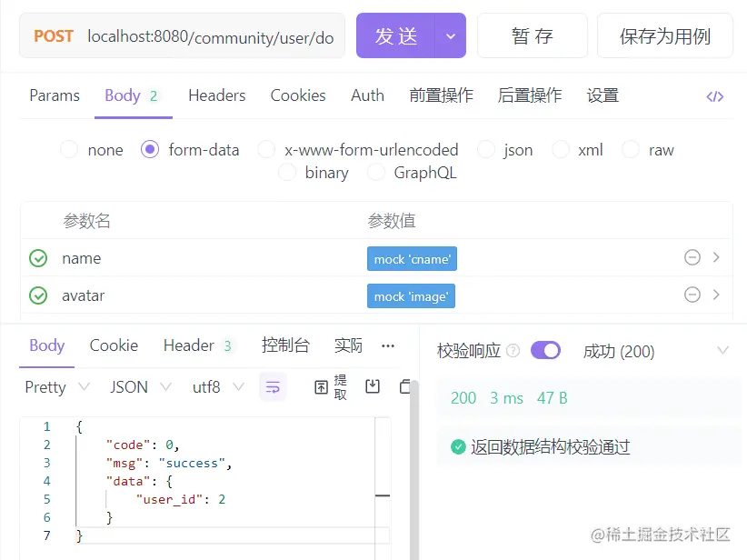Viewport: 747px width, 560px height.
Task: Select the none body type
Action: point(69,150)
